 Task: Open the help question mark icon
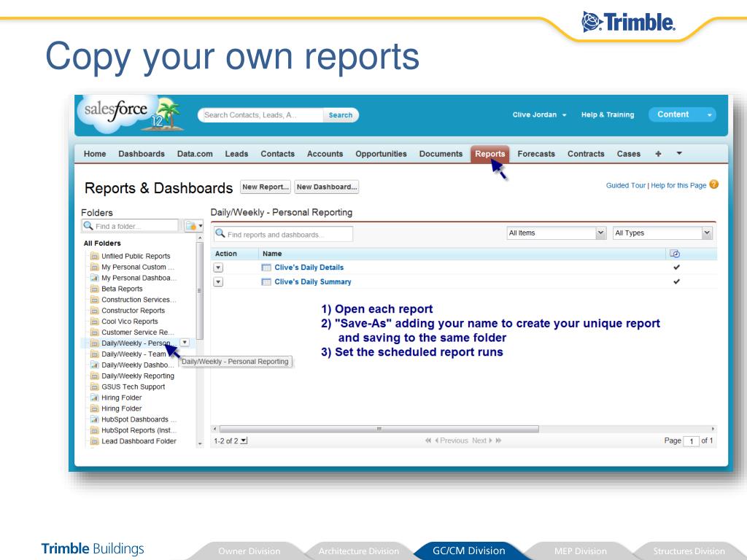[713, 184]
